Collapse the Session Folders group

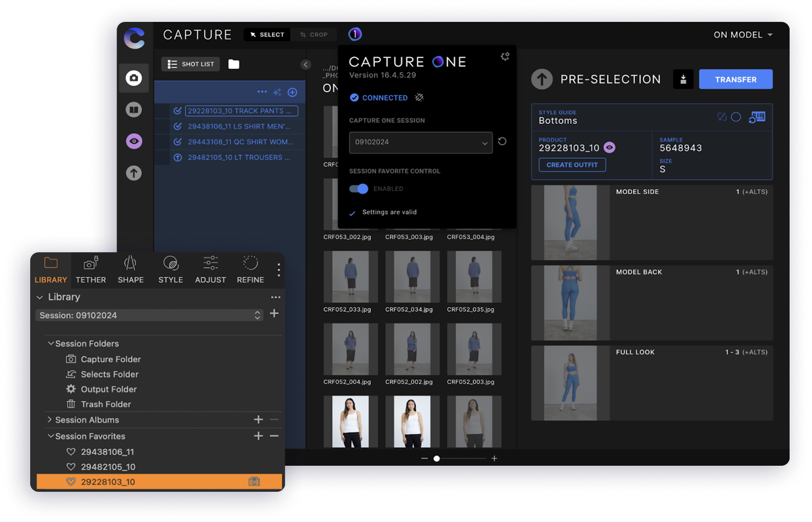[x=51, y=343]
